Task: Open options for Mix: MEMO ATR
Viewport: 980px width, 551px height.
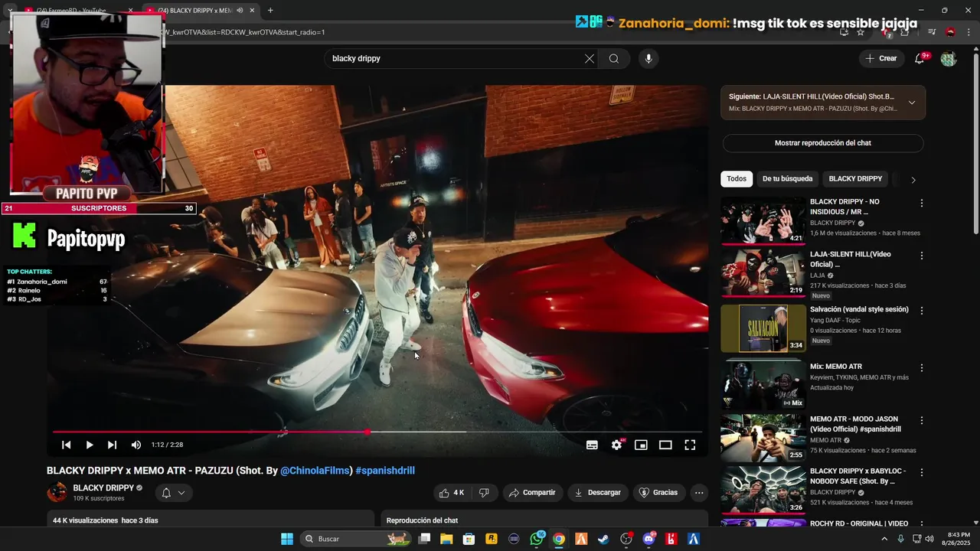Action: (922, 368)
